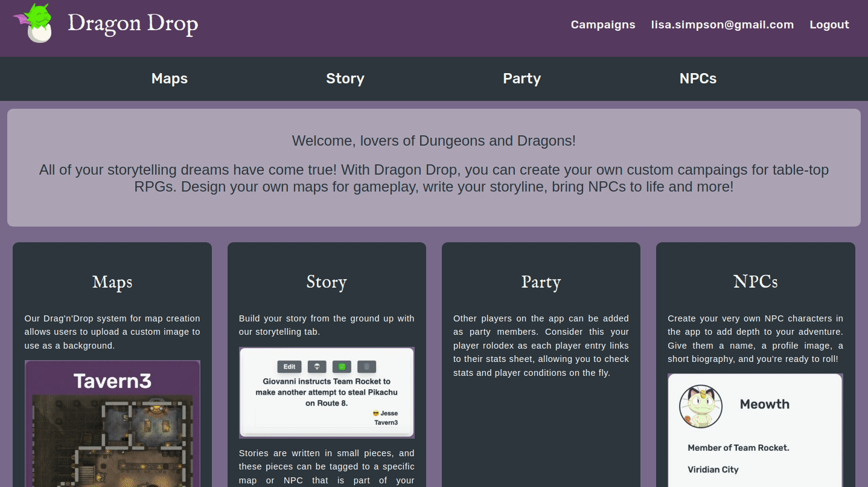Click the 'Viridian City' text
This screenshot has height=487, width=868.
click(713, 469)
